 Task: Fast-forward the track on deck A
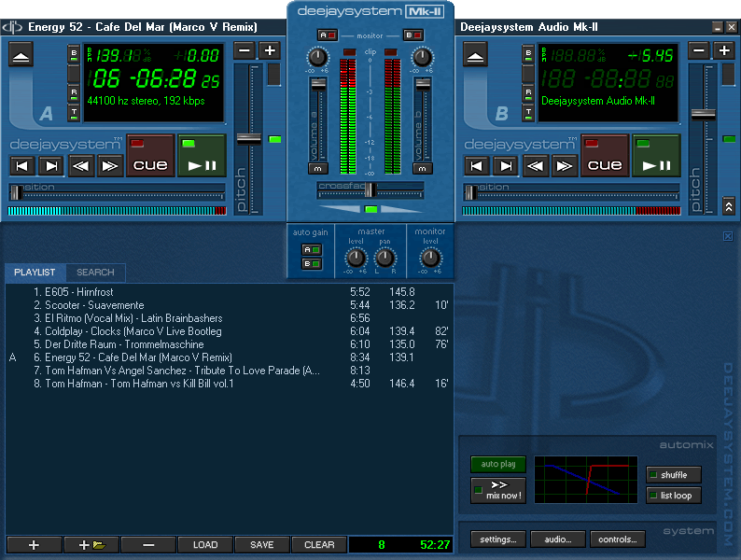coord(110,166)
